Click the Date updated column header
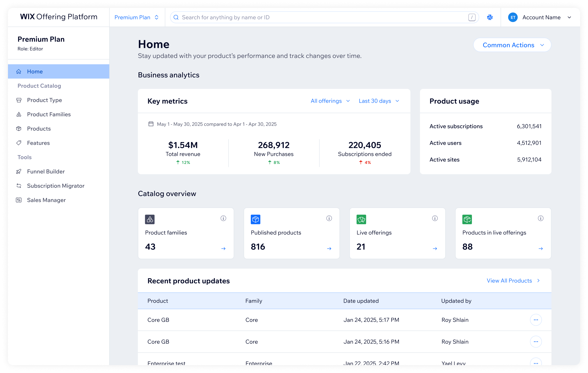Image resolution: width=588 pixels, height=373 pixels. pos(361,301)
